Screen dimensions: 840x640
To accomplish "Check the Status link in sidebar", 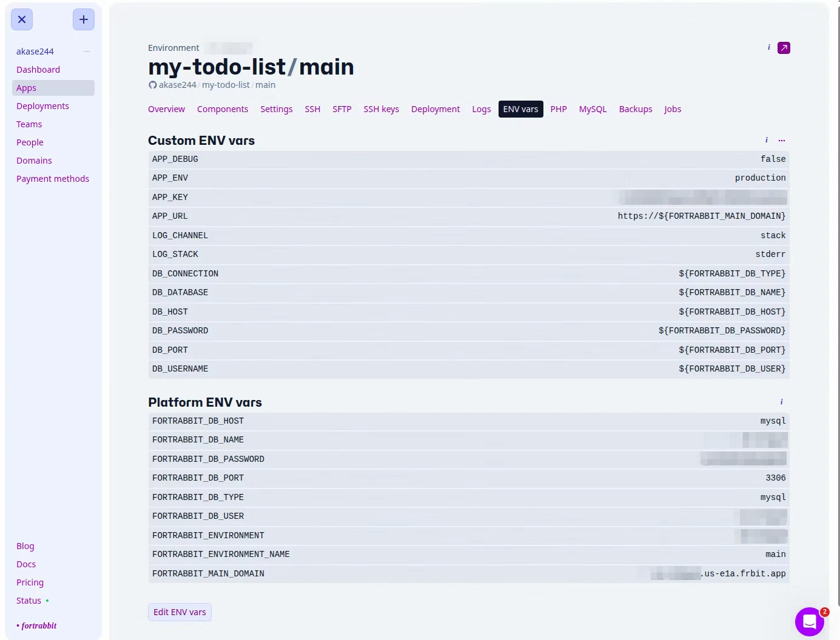I will click(29, 601).
